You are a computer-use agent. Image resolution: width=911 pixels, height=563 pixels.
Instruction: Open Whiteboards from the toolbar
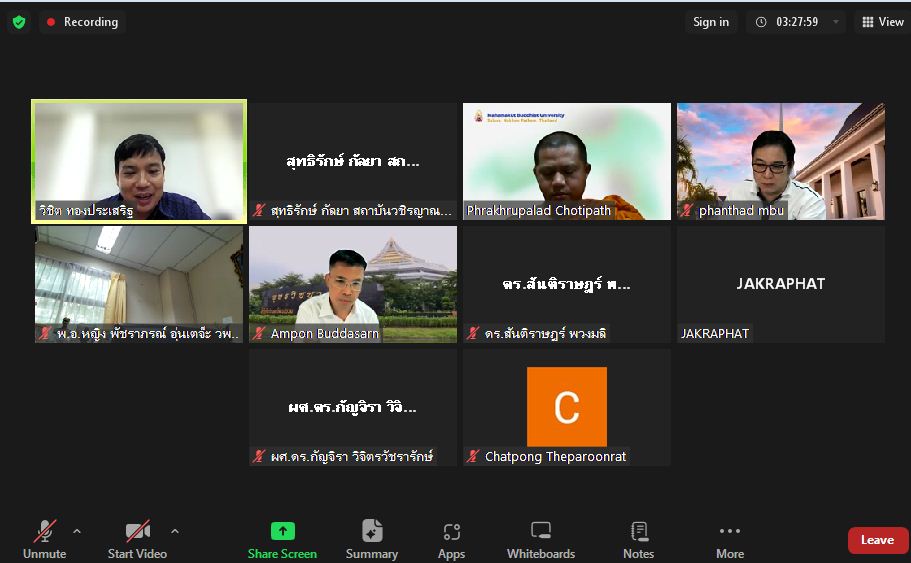(541, 539)
